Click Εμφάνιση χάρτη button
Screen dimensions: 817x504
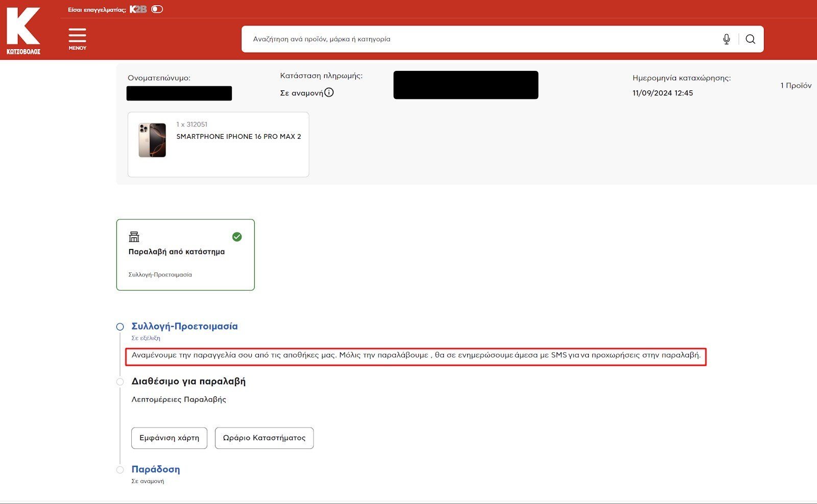[x=169, y=438]
